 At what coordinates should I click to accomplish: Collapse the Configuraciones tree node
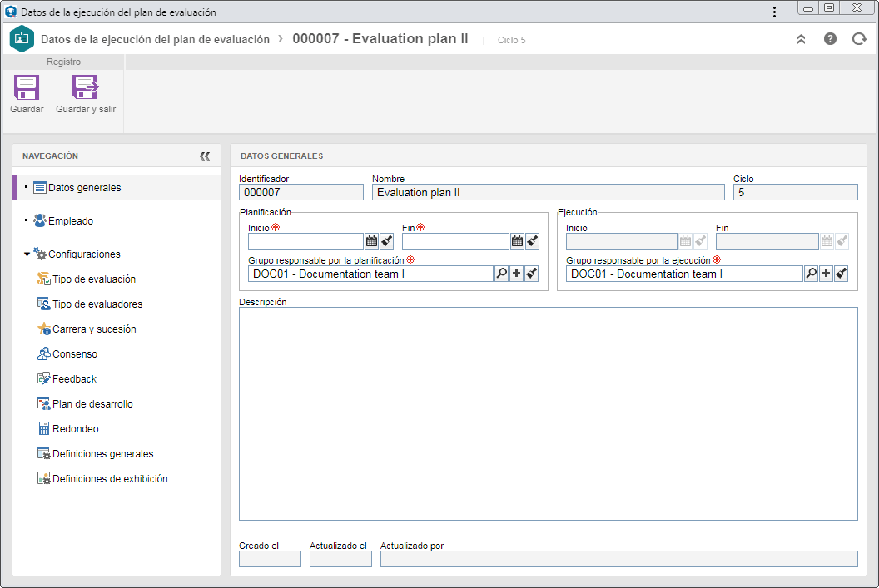tap(27, 254)
